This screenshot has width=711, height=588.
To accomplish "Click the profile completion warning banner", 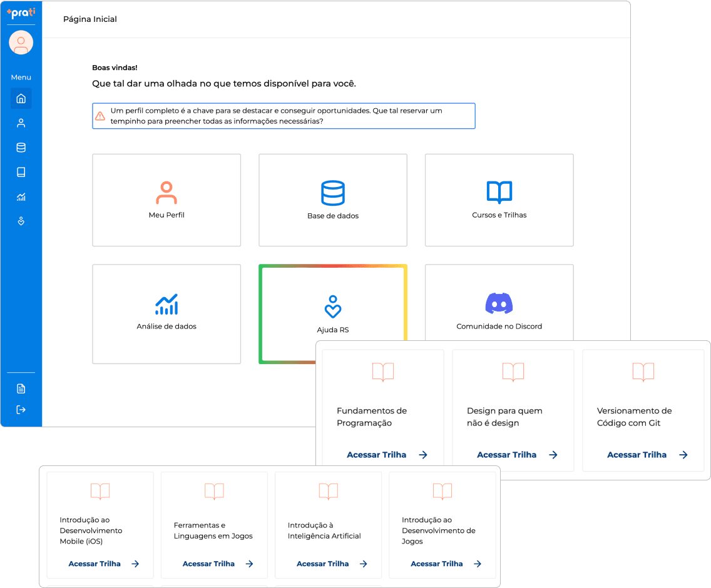I will click(x=284, y=116).
